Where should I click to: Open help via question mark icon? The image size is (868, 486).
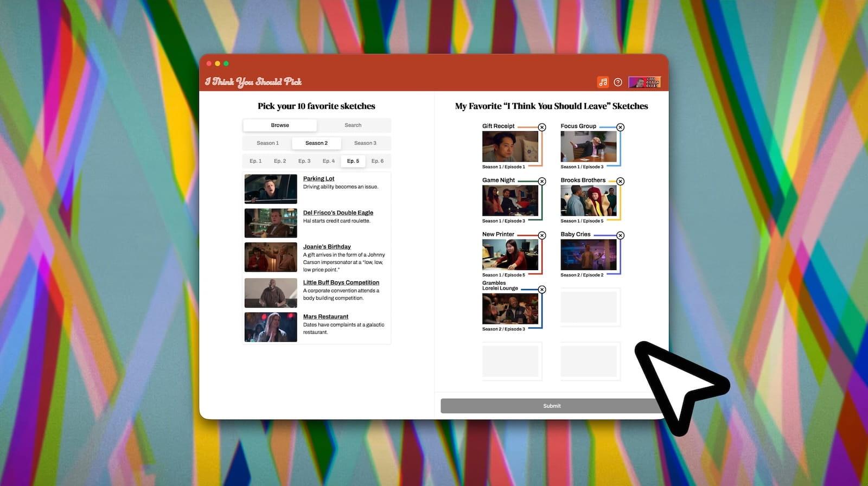click(x=618, y=82)
